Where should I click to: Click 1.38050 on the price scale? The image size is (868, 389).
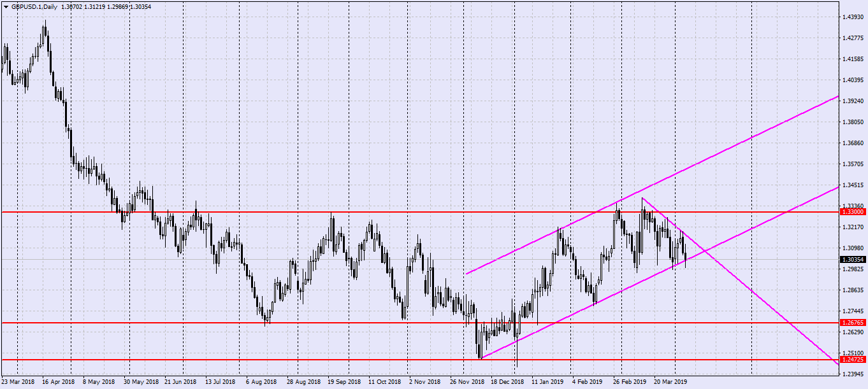(x=853, y=122)
